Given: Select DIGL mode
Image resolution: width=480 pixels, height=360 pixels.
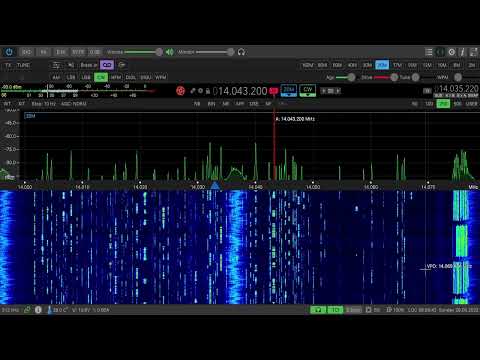Looking at the screenshot, I should 131,77.
